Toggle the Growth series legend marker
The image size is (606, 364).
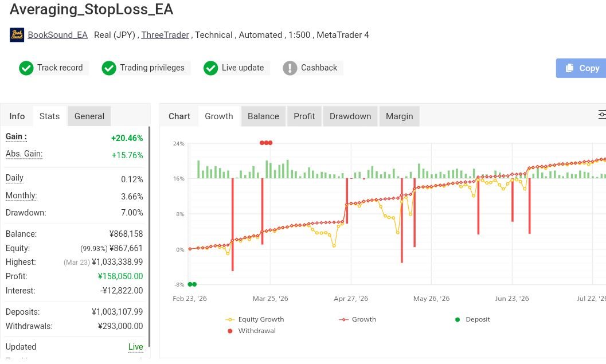tap(343, 319)
